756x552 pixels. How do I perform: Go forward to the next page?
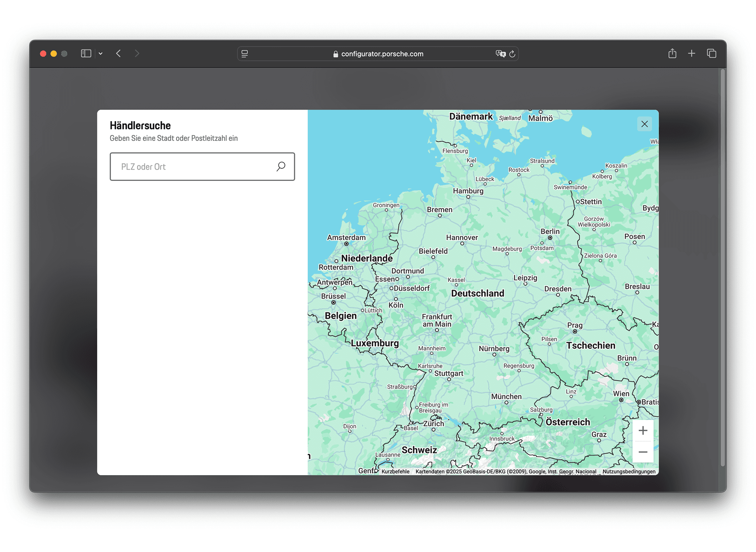point(137,54)
